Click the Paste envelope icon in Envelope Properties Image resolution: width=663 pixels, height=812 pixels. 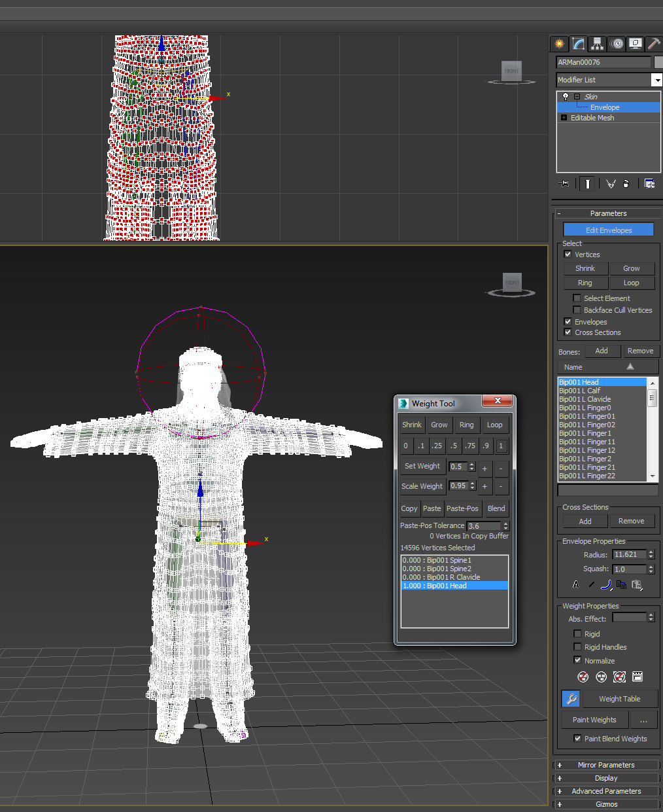[x=638, y=584]
